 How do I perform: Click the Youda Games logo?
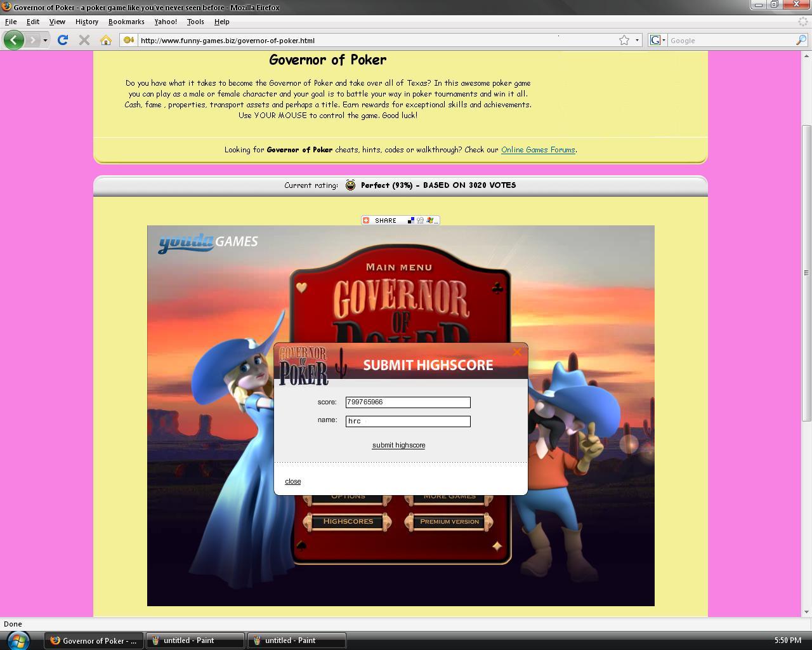click(208, 242)
